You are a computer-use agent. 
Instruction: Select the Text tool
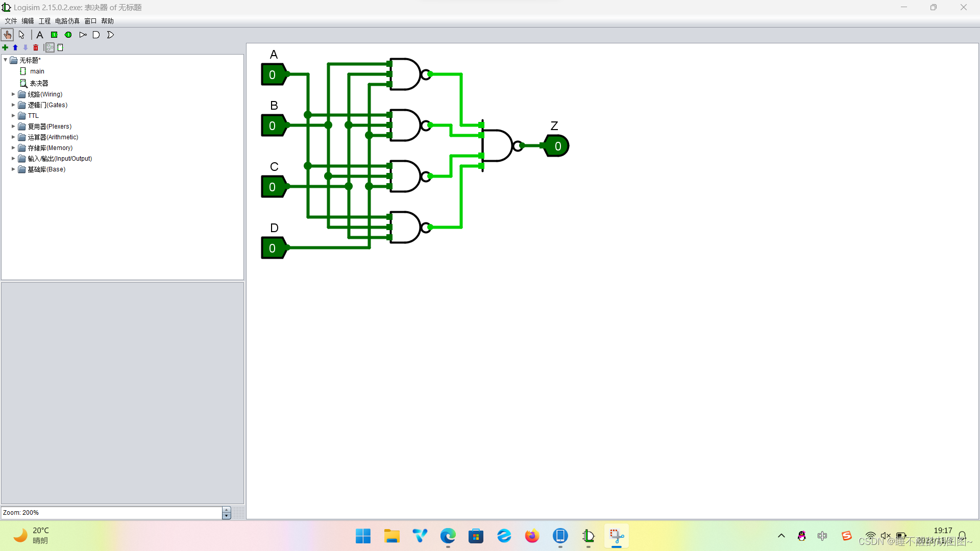(x=40, y=35)
